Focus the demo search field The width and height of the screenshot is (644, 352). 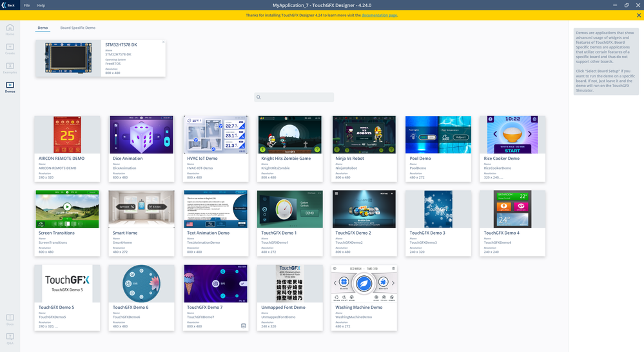point(294,97)
